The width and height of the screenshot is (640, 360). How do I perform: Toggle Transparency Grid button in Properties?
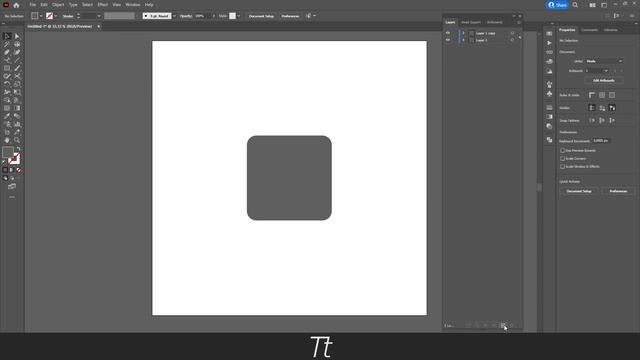[x=612, y=95]
